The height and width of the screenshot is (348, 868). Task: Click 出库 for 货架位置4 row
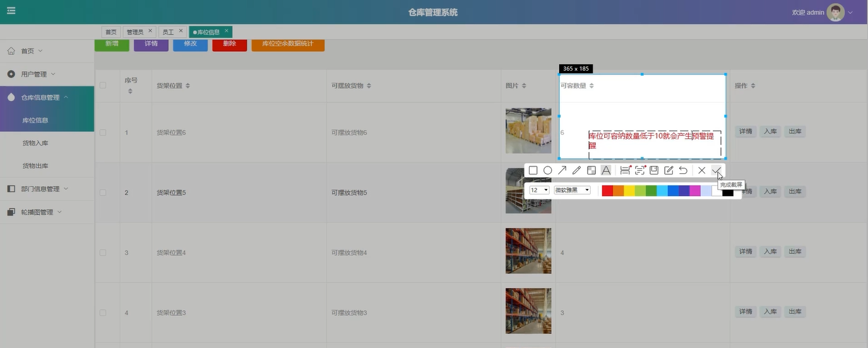pyautogui.click(x=795, y=252)
